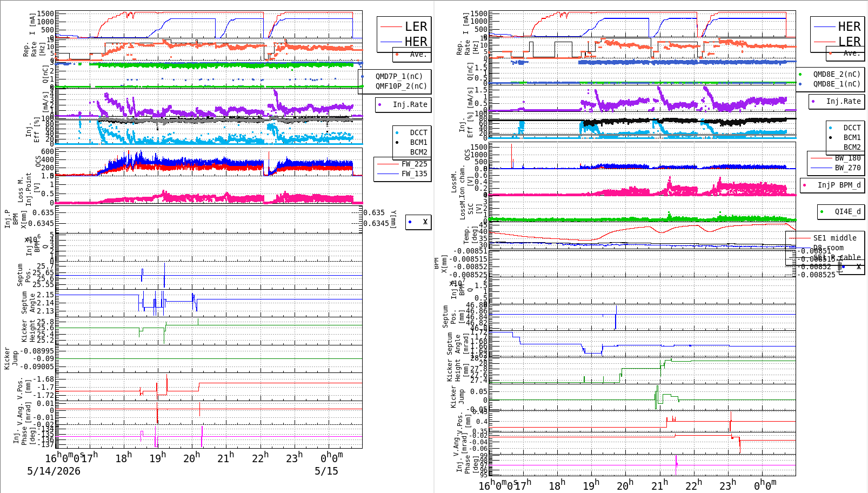Select the QMD8E_2(nC) legend label
Viewport: 868px width, 493px height.
coord(837,74)
